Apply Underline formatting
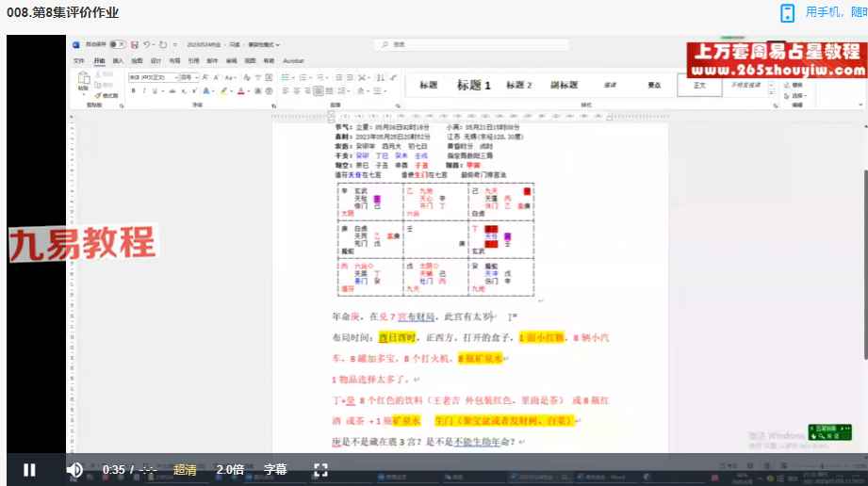Screen dimensions: 868x486 pyautogui.click(x=155, y=90)
